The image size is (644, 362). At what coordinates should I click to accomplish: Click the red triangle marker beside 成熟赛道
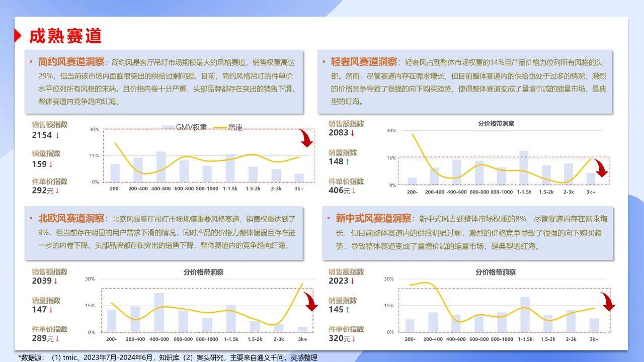coord(18,36)
